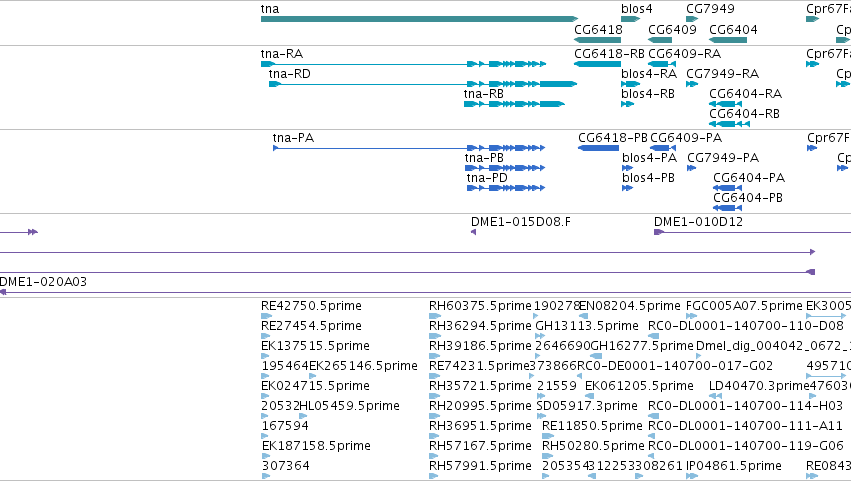Choose EST RC0-DL0001-140700-119-G06

click(746, 446)
